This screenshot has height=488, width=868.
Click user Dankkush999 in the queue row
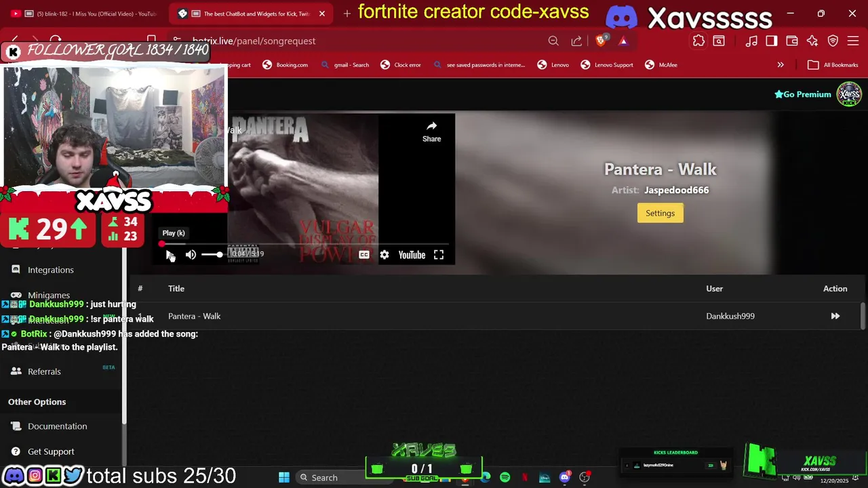(x=730, y=316)
